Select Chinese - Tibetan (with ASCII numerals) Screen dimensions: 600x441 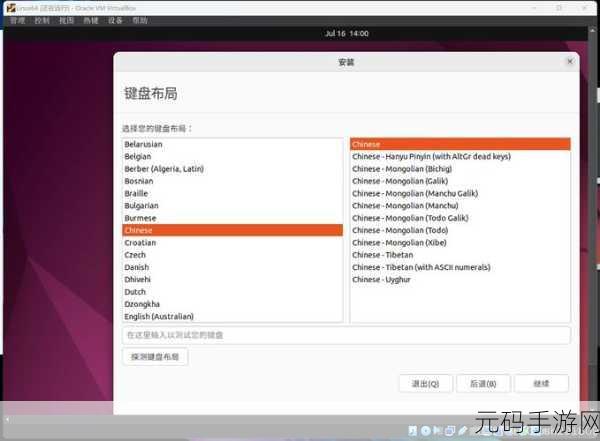[460, 267]
